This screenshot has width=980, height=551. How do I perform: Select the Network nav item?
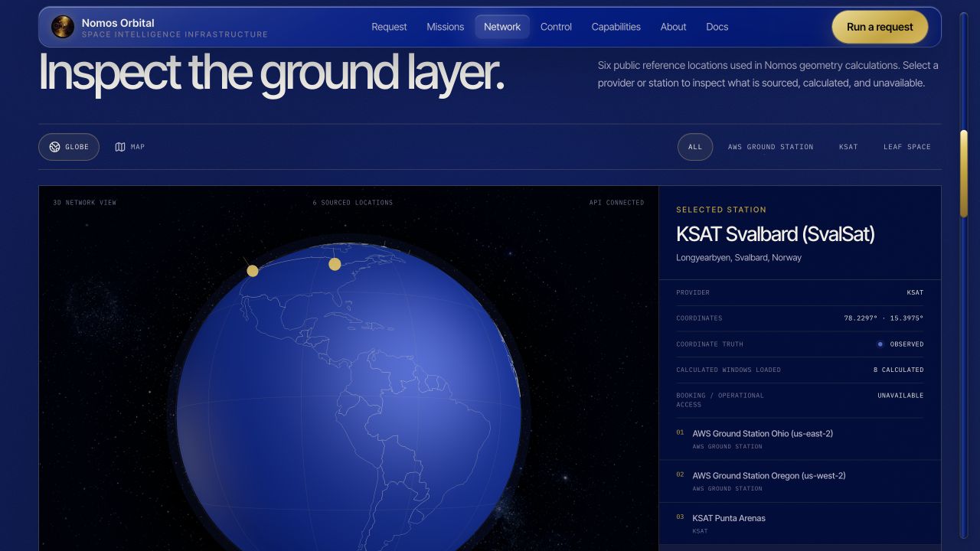click(x=502, y=27)
